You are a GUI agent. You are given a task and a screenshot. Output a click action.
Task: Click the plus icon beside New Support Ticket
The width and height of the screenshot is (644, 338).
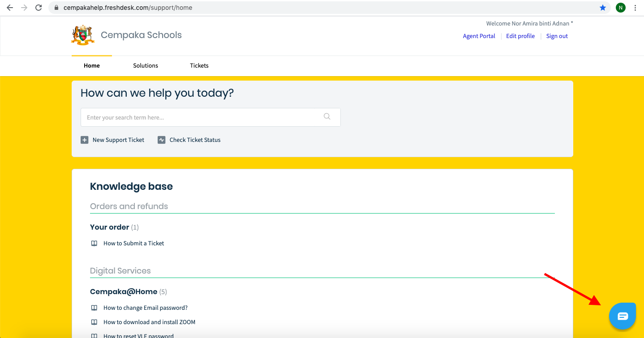coord(84,140)
